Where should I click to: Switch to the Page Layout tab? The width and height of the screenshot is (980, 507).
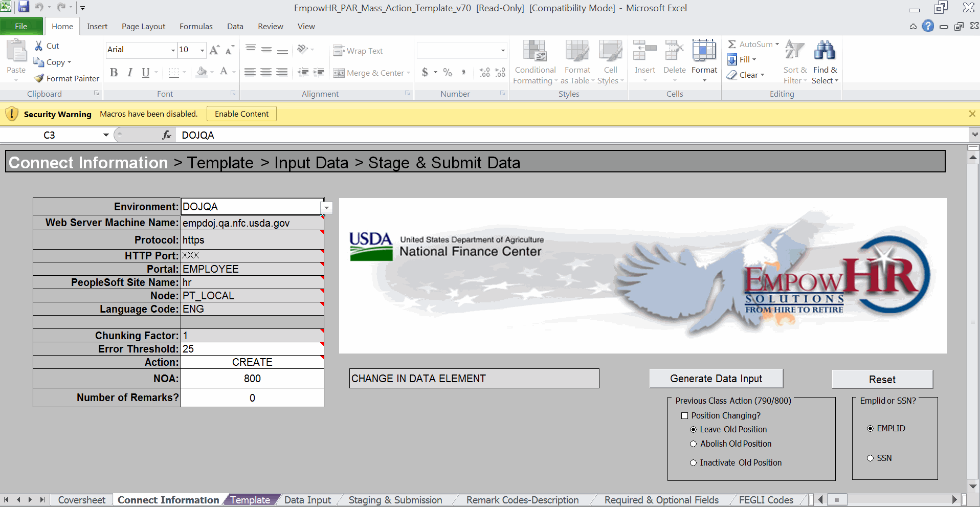tap(143, 27)
